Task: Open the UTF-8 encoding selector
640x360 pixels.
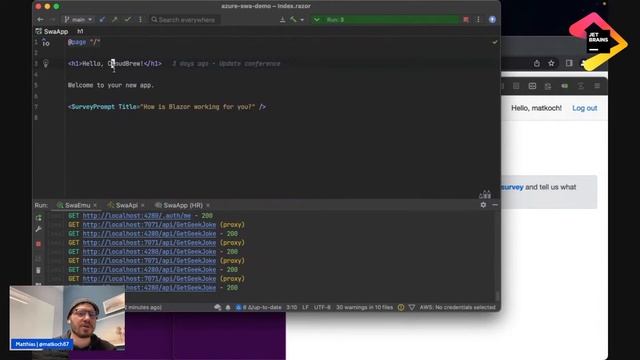Action: coord(322,307)
